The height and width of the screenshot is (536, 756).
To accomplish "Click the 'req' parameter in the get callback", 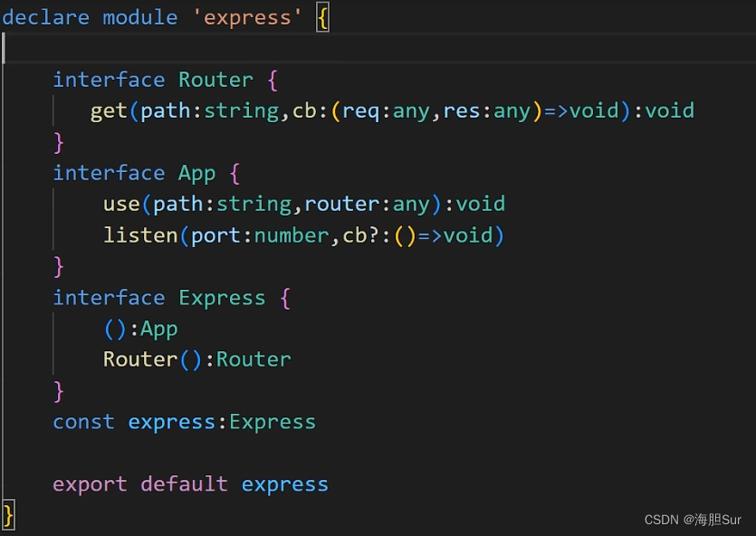I will tap(360, 111).
